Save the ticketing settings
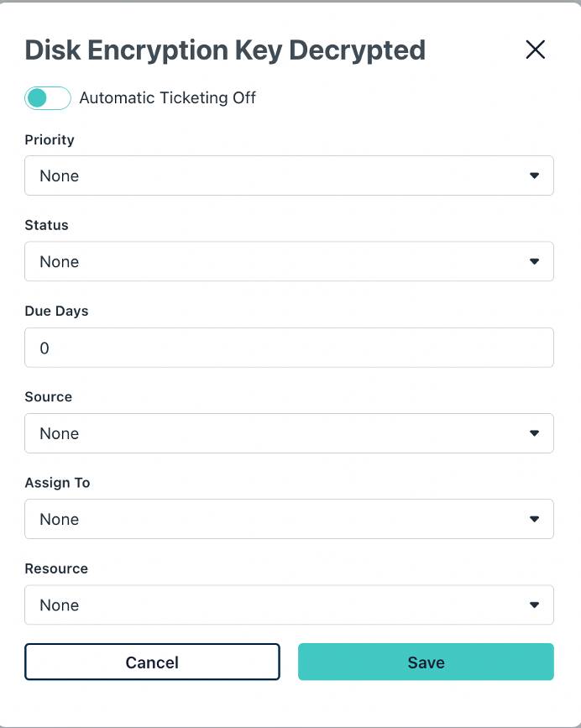 [x=426, y=662]
